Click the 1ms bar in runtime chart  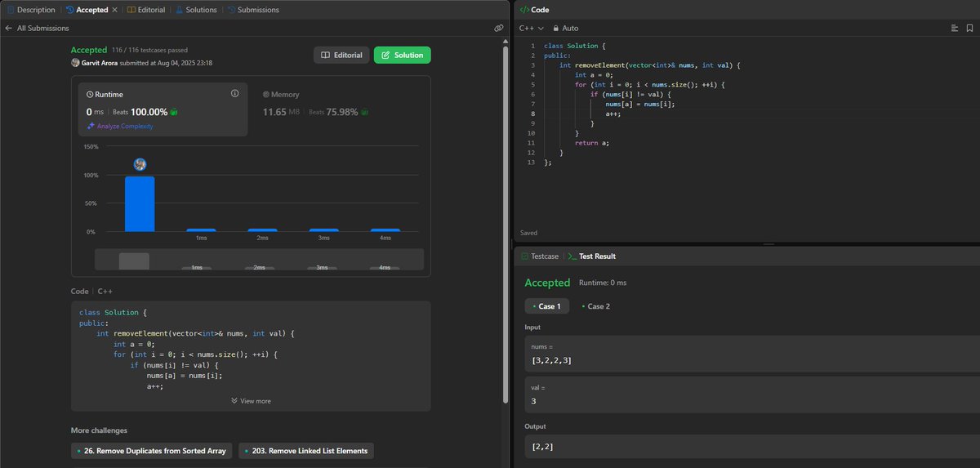click(x=201, y=230)
